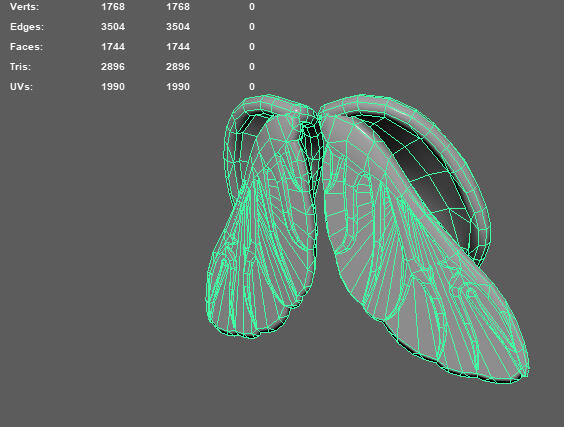Image resolution: width=564 pixels, height=427 pixels.
Task: Click the zero value in UVs row
Action: coord(252,87)
